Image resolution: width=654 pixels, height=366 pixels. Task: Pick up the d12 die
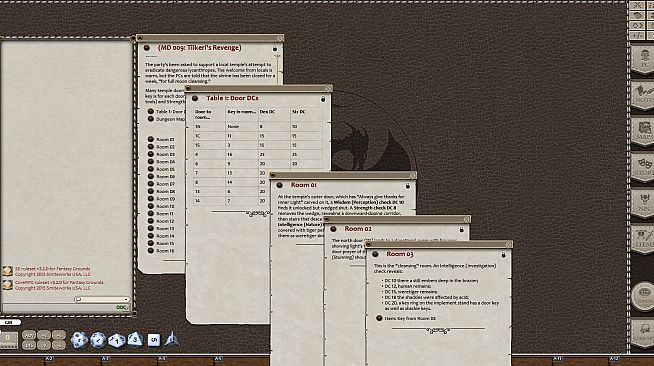click(x=98, y=340)
